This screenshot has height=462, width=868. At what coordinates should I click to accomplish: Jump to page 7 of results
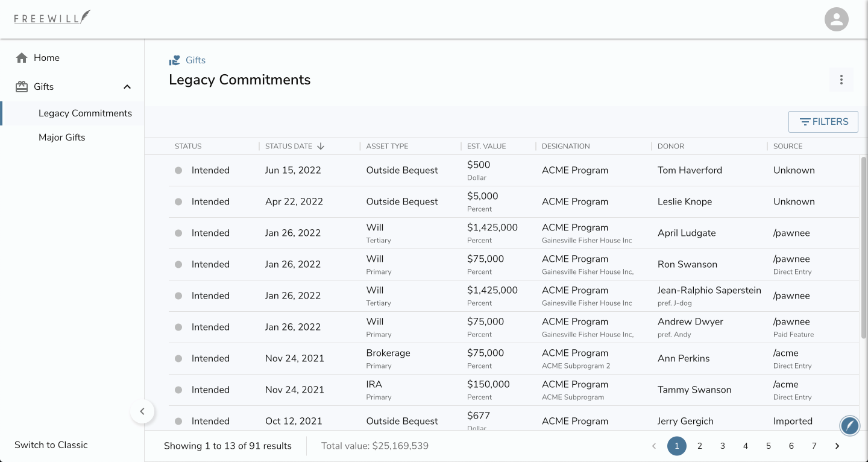click(x=814, y=446)
